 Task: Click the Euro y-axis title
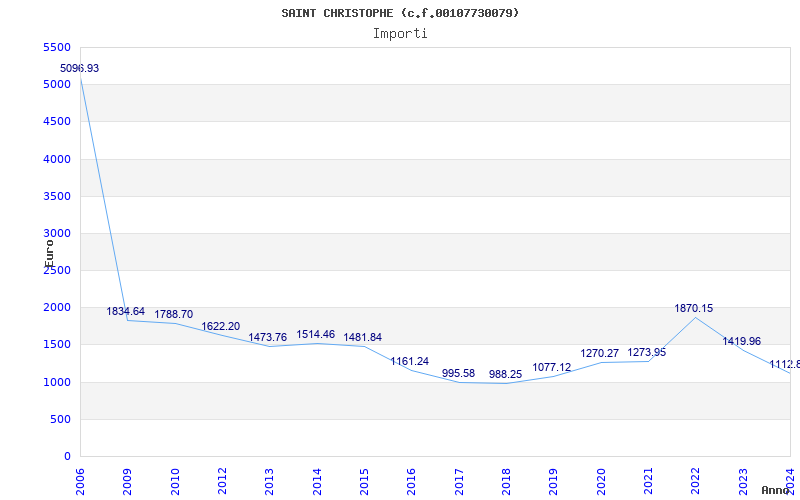[x=49, y=254]
